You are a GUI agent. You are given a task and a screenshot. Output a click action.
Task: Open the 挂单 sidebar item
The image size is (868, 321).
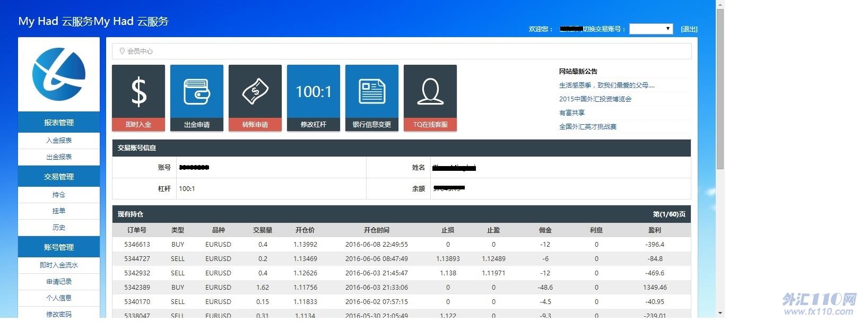coord(59,211)
